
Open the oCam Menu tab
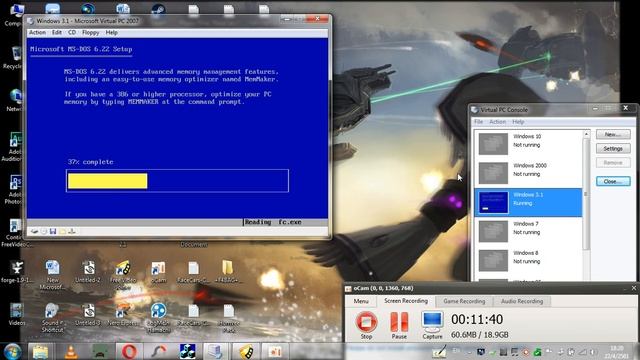(x=361, y=301)
